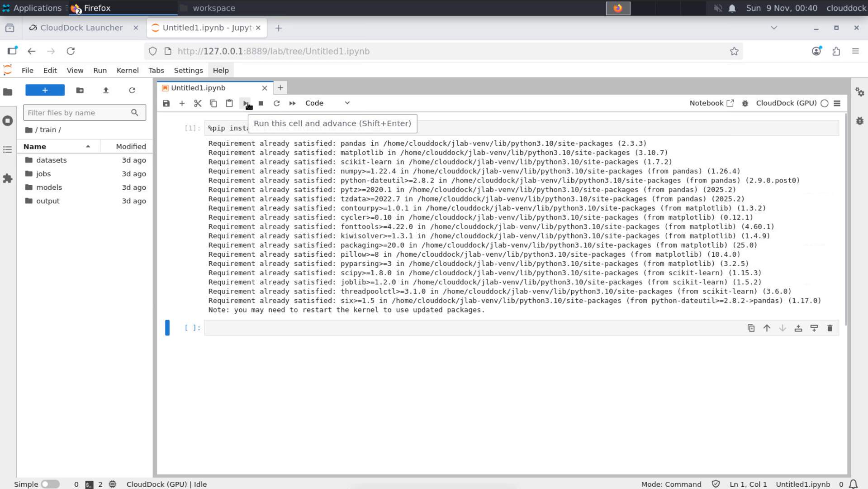Viewport: 868px width, 489px height.
Task: Open the Kernel menu
Action: 127,70
